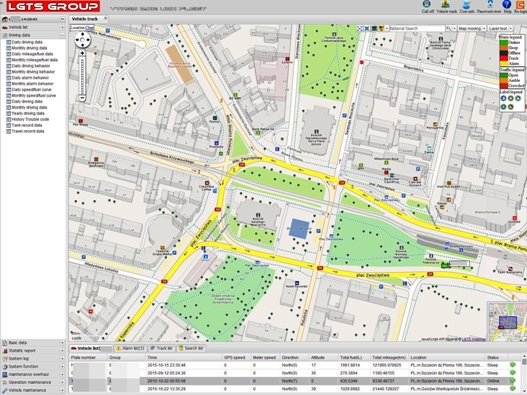
Task: Click the Statistic report chart icon
Action: tap(5, 351)
